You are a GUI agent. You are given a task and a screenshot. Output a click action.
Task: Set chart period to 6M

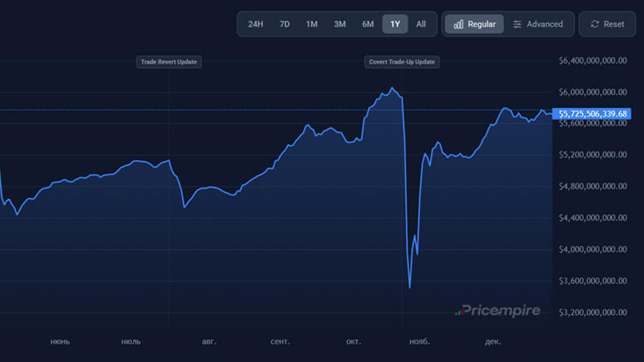(368, 24)
